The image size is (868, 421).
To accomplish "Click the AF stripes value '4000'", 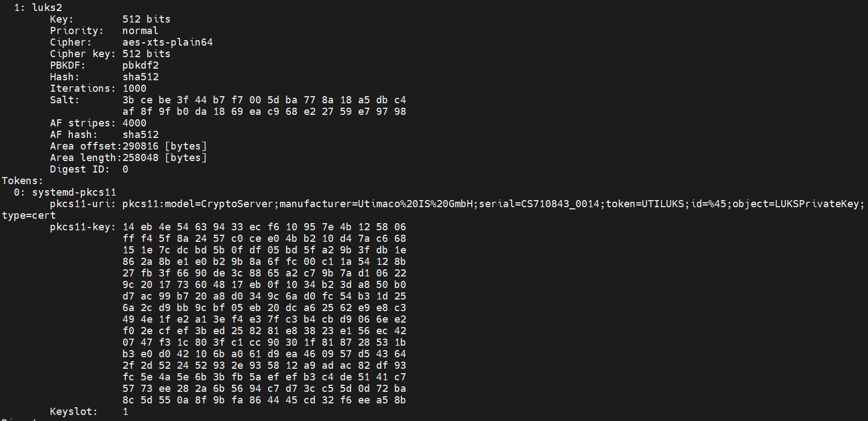I will coord(135,123).
